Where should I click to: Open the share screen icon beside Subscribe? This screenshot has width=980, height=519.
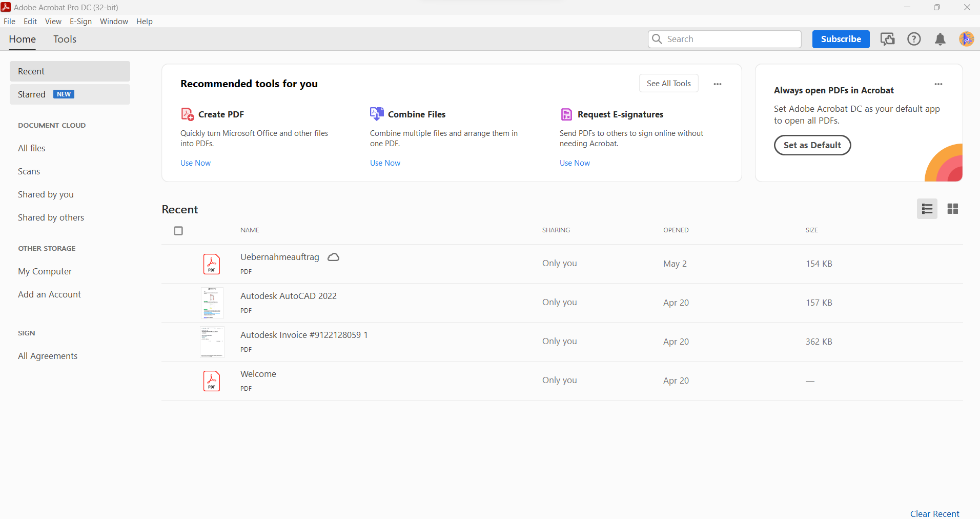887,39
